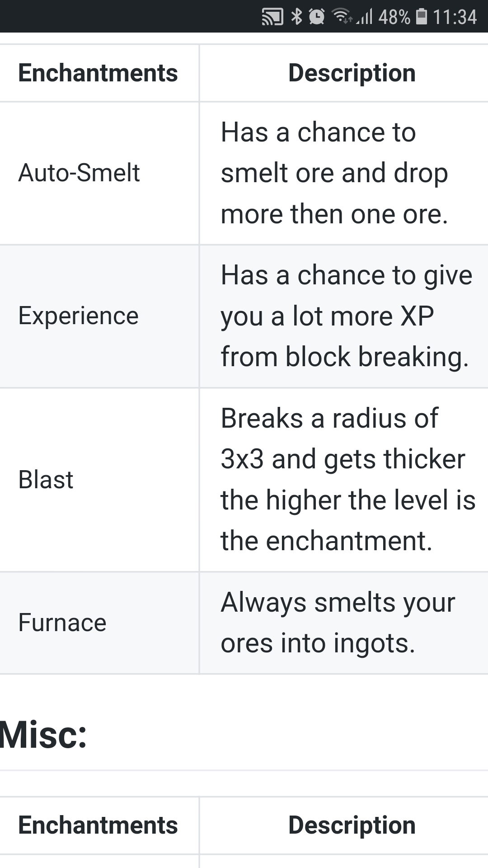Tap the Misc table's Description header
Image resolution: width=488 pixels, height=868 pixels.
click(x=352, y=825)
